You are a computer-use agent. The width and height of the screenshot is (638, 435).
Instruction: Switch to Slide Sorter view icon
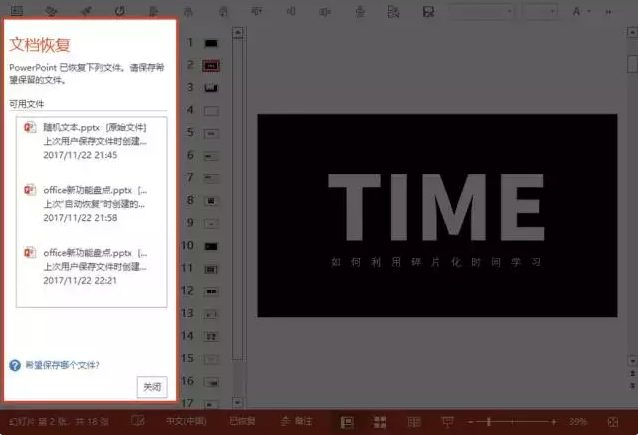click(x=380, y=422)
